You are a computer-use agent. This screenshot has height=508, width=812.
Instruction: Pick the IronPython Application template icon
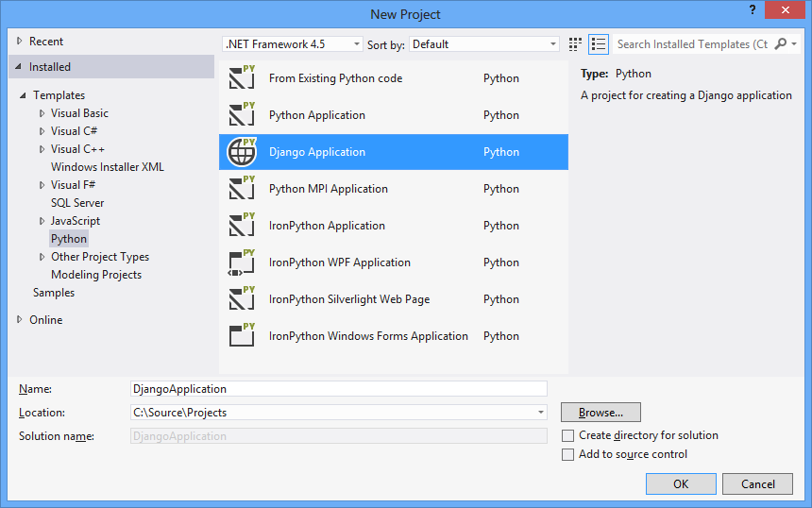point(242,226)
